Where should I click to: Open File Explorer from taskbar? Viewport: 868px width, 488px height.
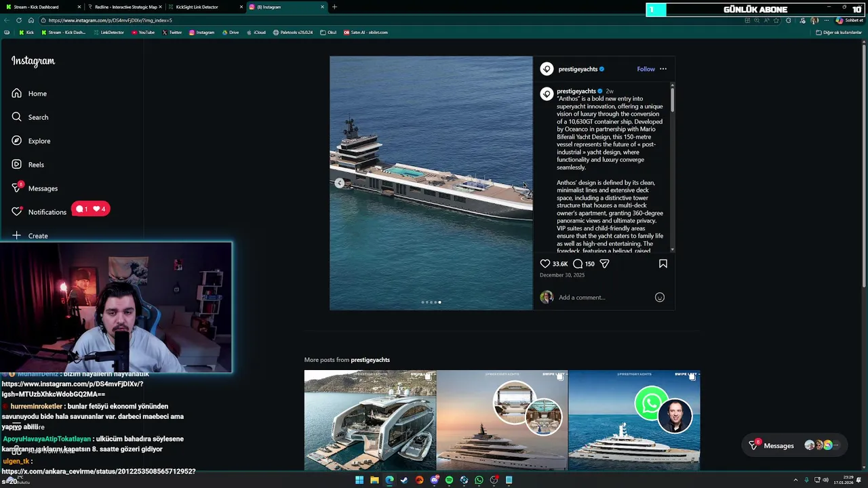(x=374, y=480)
